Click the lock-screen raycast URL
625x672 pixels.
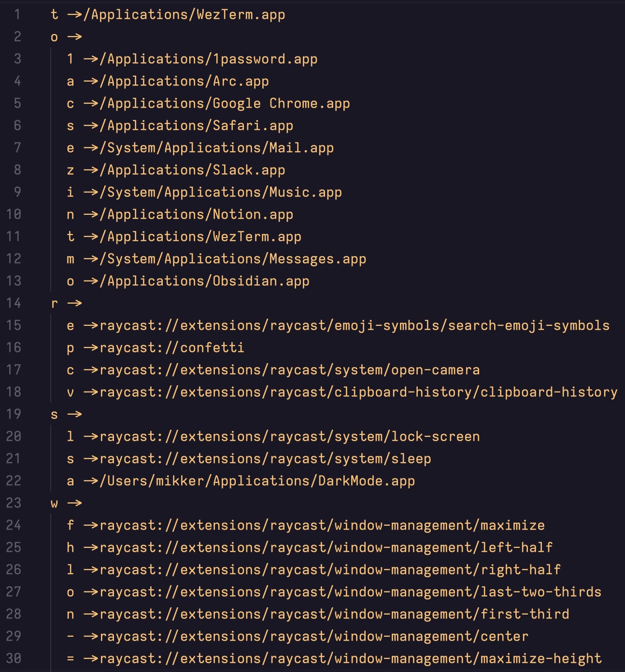pyautogui.click(x=289, y=436)
